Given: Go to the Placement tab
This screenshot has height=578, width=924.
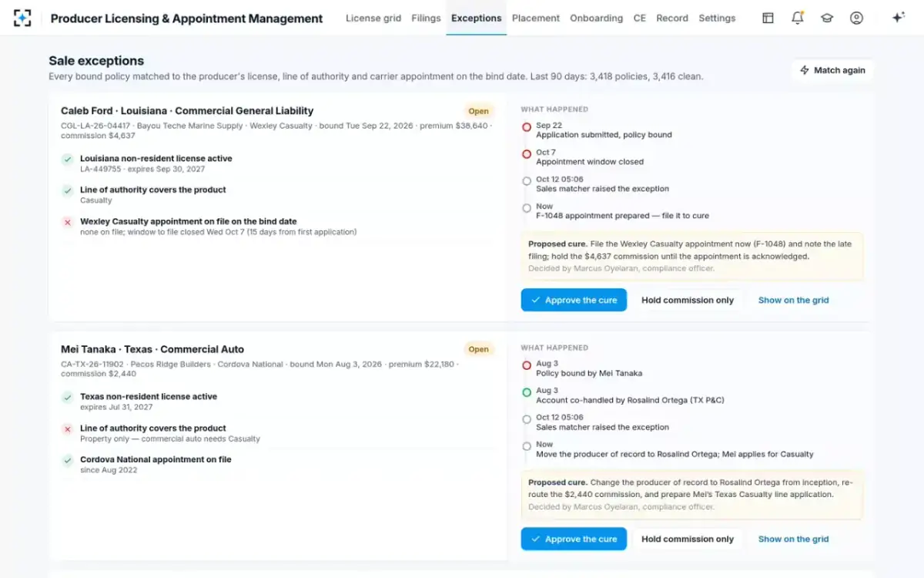Looking at the screenshot, I should point(536,18).
